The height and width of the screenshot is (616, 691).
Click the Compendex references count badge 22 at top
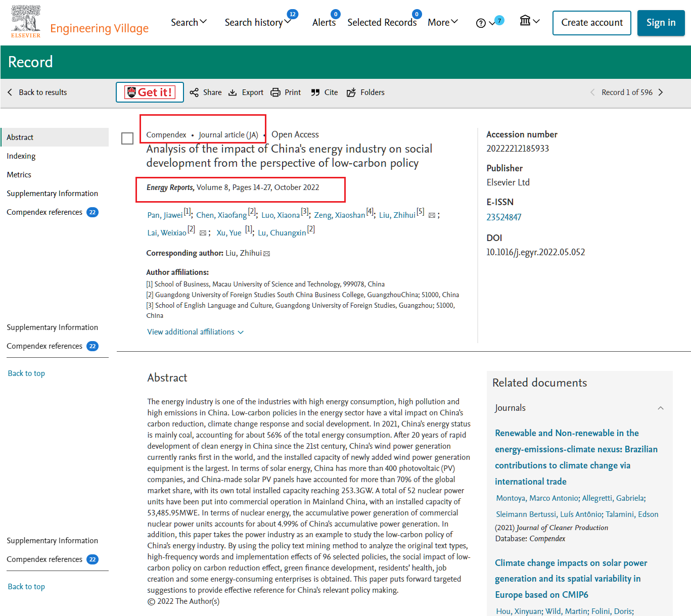point(93,212)
